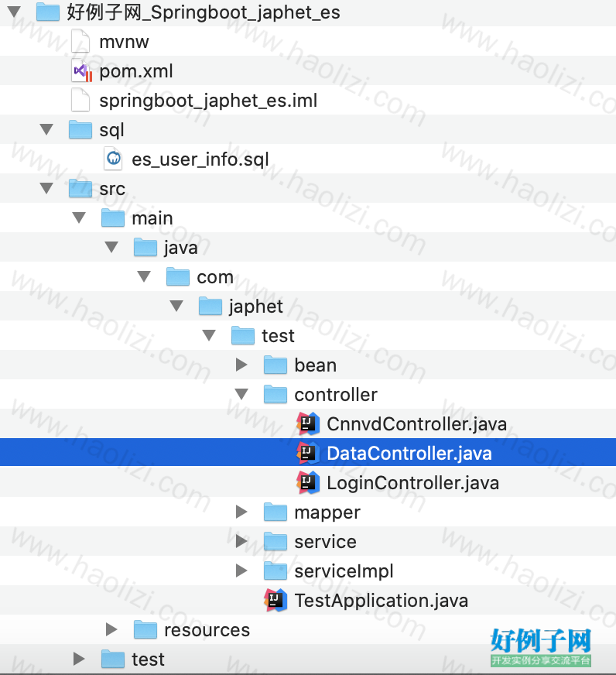Click the mapper folder icon
The height and width of the screenshot is (675, 616).
(x=275, y=512)
